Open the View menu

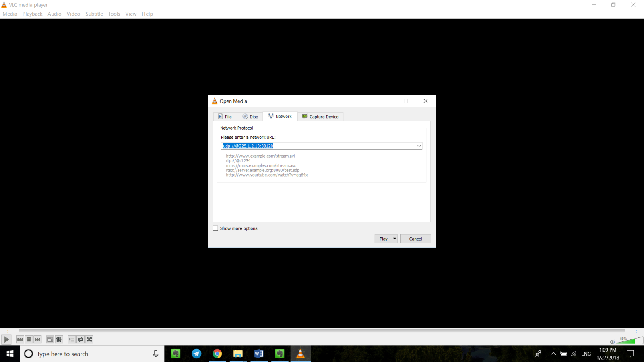[131, 14]
